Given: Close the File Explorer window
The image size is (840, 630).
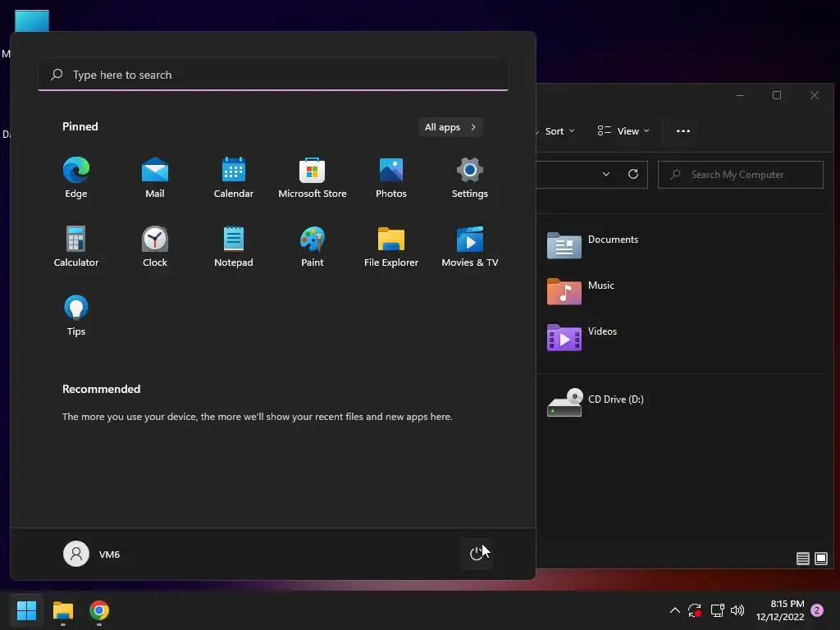Looking at the screenshot, I should click(x=815, y=95).
